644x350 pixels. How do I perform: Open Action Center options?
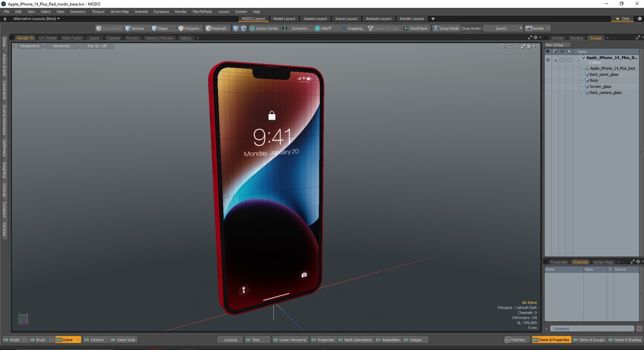point(264,28)
